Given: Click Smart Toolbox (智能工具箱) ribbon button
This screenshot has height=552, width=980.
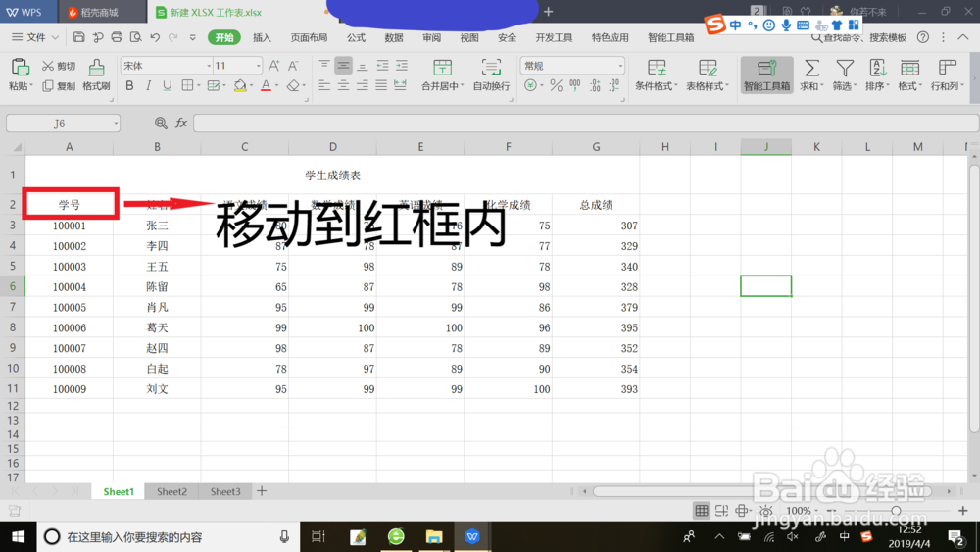Looking at the screenshot, I should tap(766, 75).
